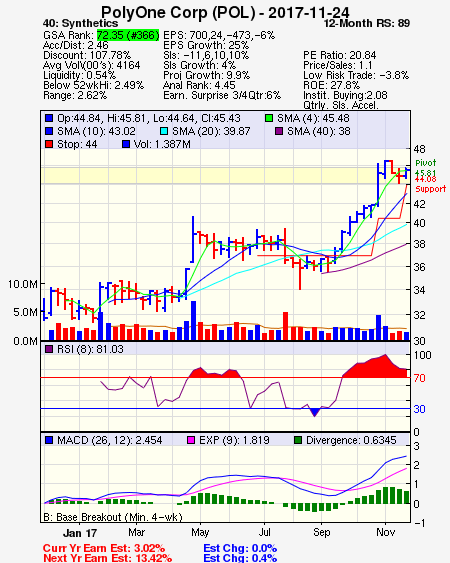Click the blue SMA (10) legend swatch
The width and height of the screenshot is (450, 563).
click(x=49, y=131)
